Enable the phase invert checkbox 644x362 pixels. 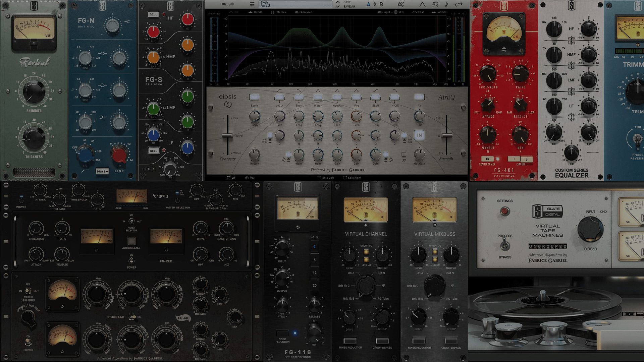click(x=404, y=155)
